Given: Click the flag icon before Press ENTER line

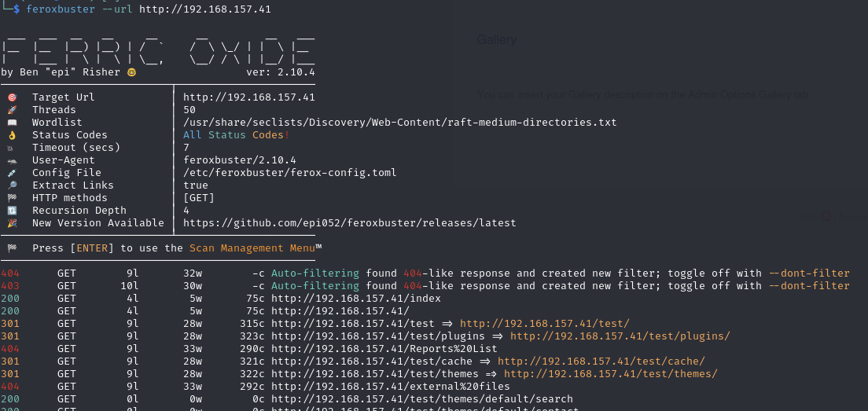Looking at the screenshot, I should pos(12,248).
